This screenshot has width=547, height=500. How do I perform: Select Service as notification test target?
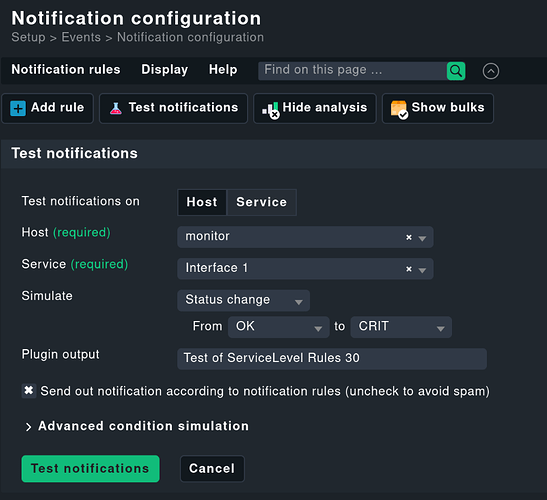tap(262, 202)
